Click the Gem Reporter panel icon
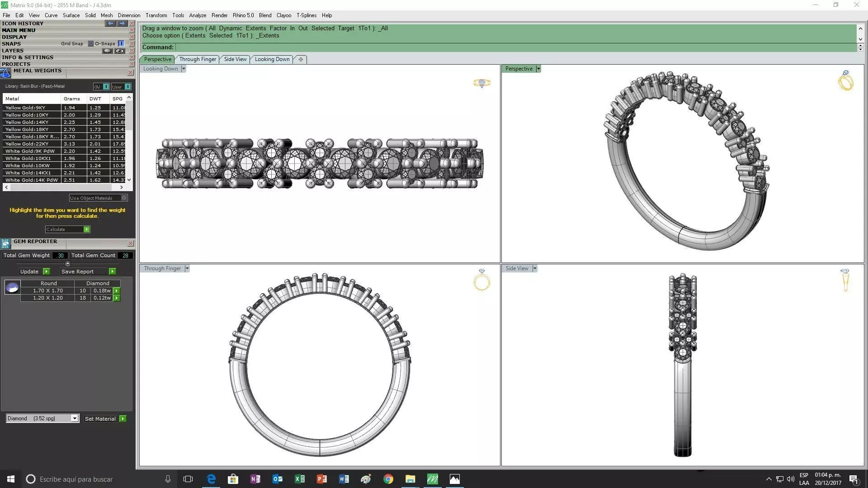The height and width of the screenshot is (488, 868). [x=5, y=244]
